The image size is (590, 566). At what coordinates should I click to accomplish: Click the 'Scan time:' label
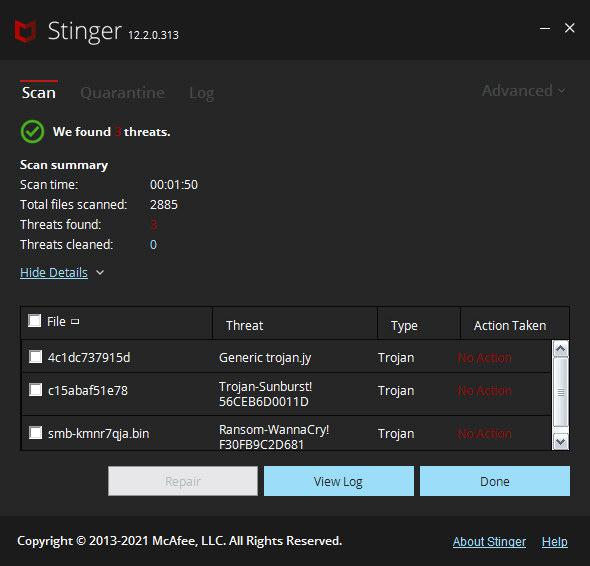pos(49,184)
